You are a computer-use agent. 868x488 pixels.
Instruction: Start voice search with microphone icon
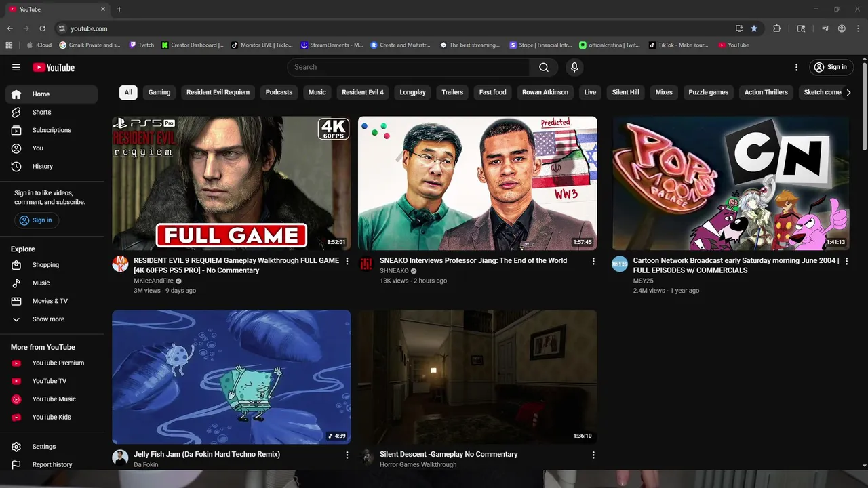point(574,67)
